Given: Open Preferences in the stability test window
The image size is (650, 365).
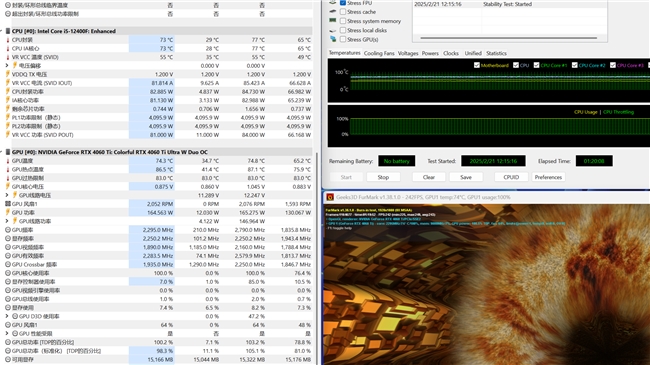Looking at the screenshot, I should [x=548, y=177].
